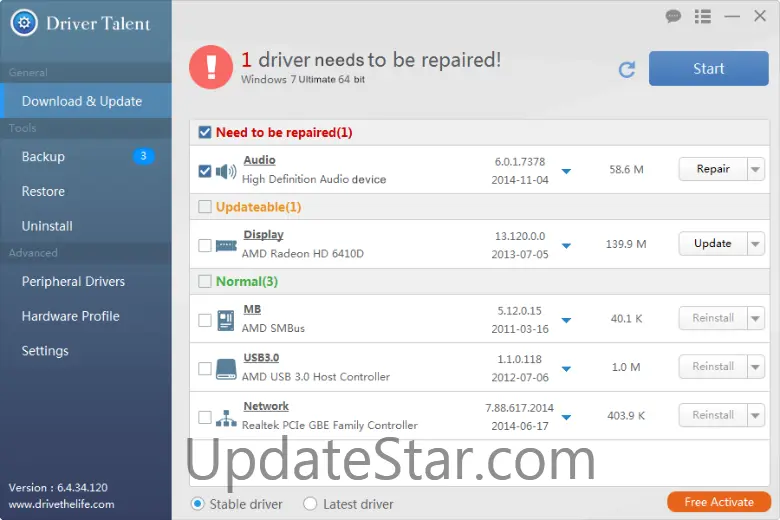Open the Update button dropdown arrow
Screen dimensions: 780x520
pos(756,244)
